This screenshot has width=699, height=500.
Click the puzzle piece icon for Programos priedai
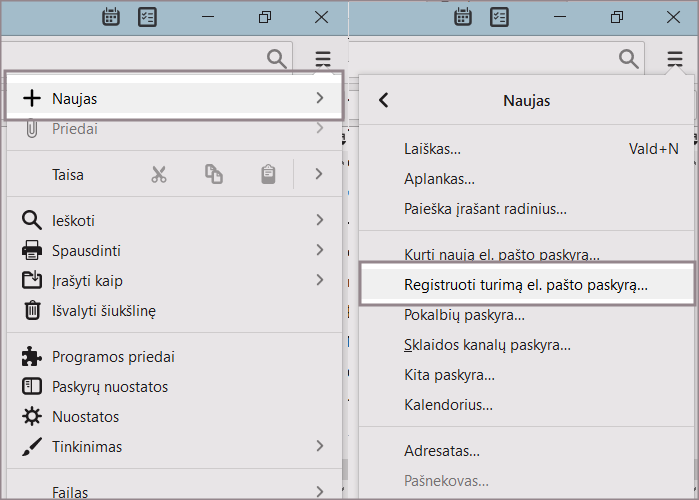point(32,357)
